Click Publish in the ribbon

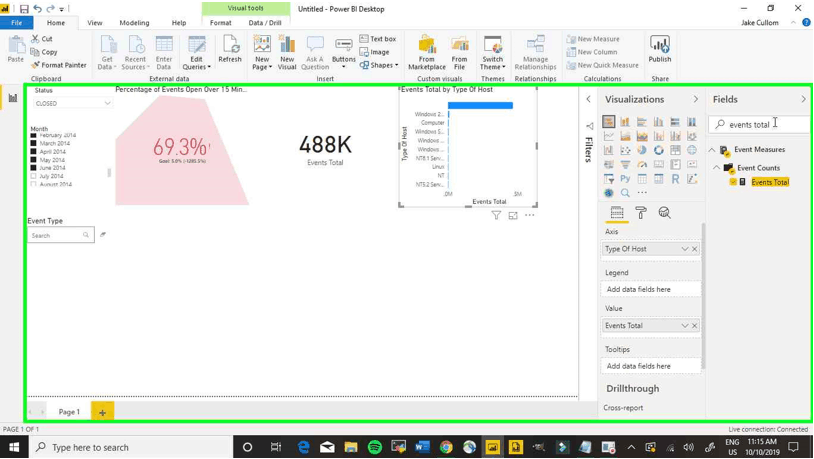[x=659, y=49]
